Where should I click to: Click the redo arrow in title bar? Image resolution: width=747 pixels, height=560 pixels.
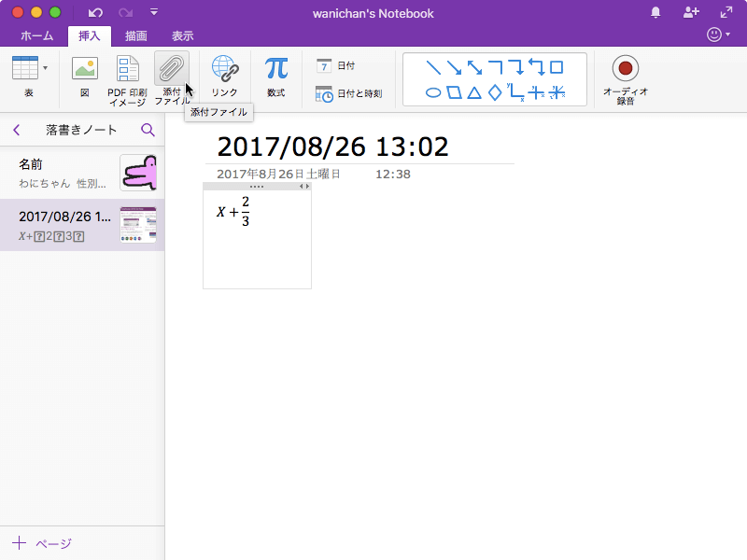[125, 13]
